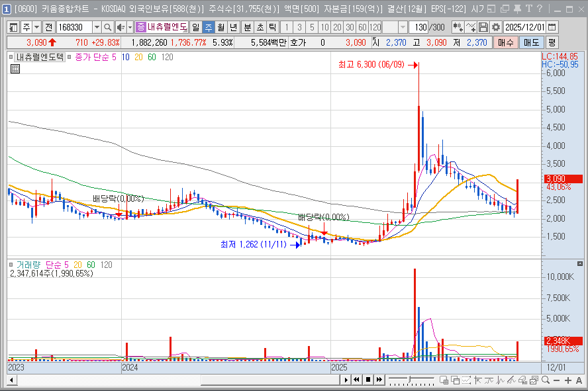
Task: Expand the 종가 단순 moving average legend marker
Action: pos(70,58)
